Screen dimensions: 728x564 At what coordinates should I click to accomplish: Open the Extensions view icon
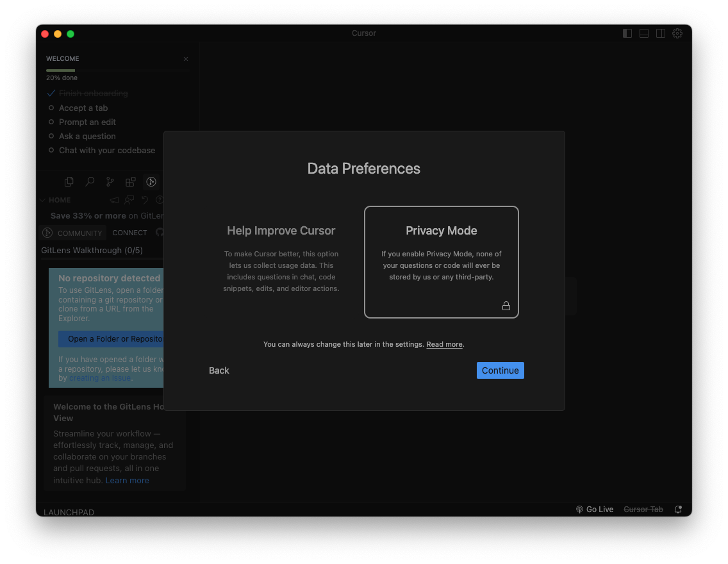(x=131, y=182)
